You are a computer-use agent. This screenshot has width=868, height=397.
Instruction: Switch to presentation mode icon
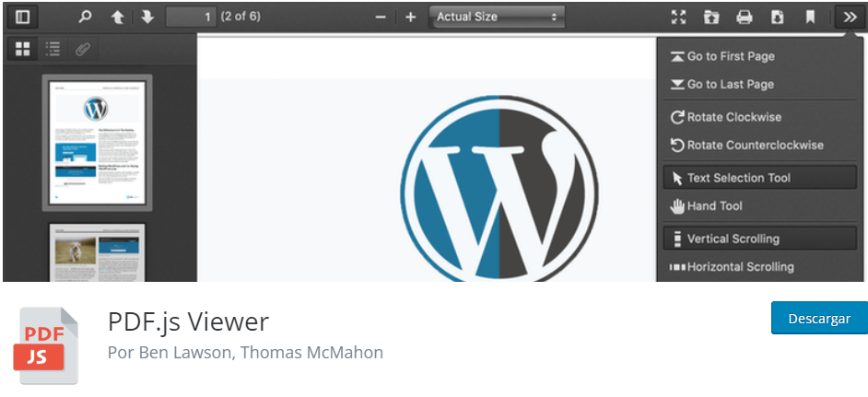[679, 17]
